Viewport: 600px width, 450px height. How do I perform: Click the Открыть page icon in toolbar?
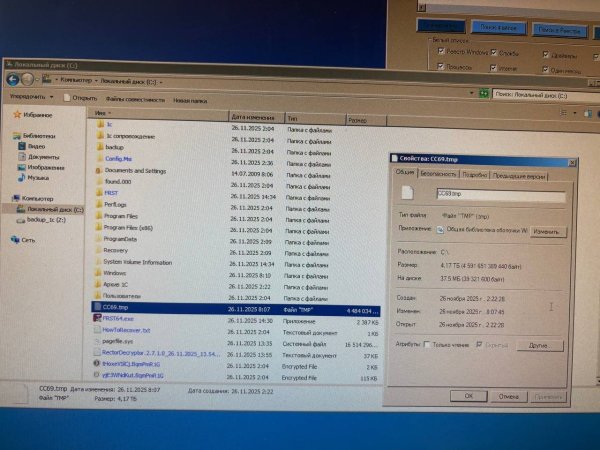(x=67, y=98)
